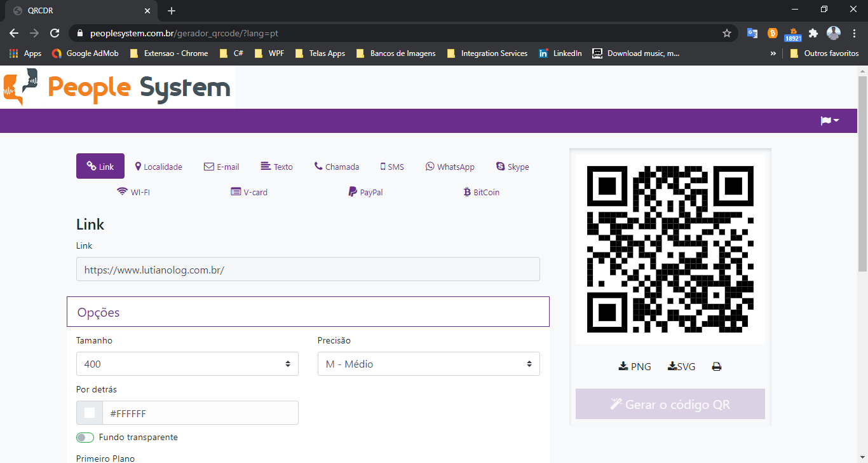Reload the page in browser
Screen dimensions: 868x463
click(x=55, y=33)
